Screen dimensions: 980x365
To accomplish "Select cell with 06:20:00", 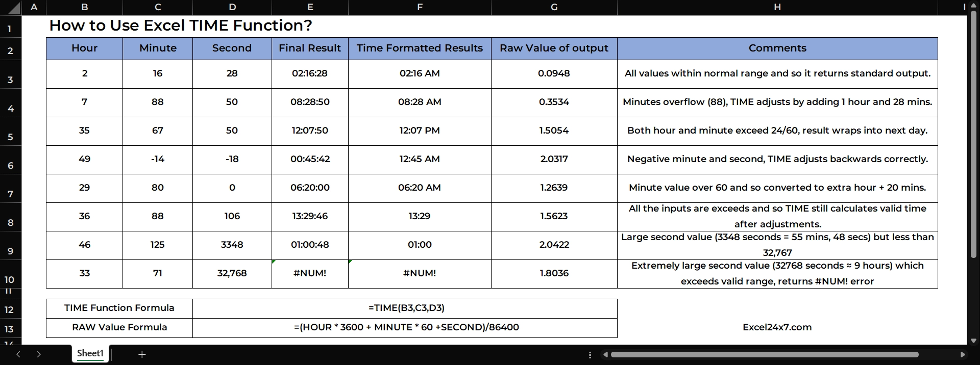I will coord(310,189).
